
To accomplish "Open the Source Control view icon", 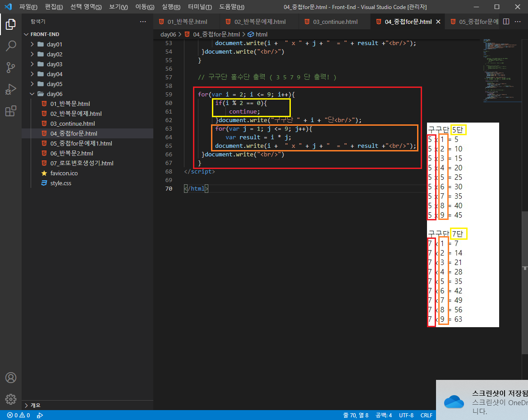I will pyautogui.click(x=11, y=68).
